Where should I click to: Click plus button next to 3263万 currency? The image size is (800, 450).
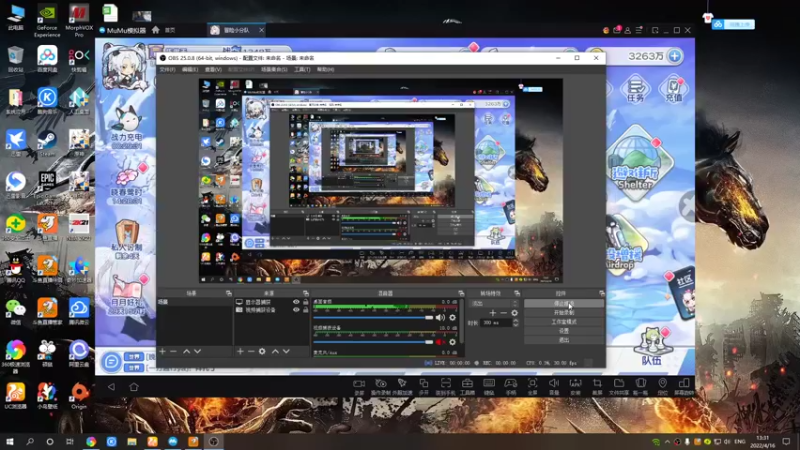coord(674,56)
